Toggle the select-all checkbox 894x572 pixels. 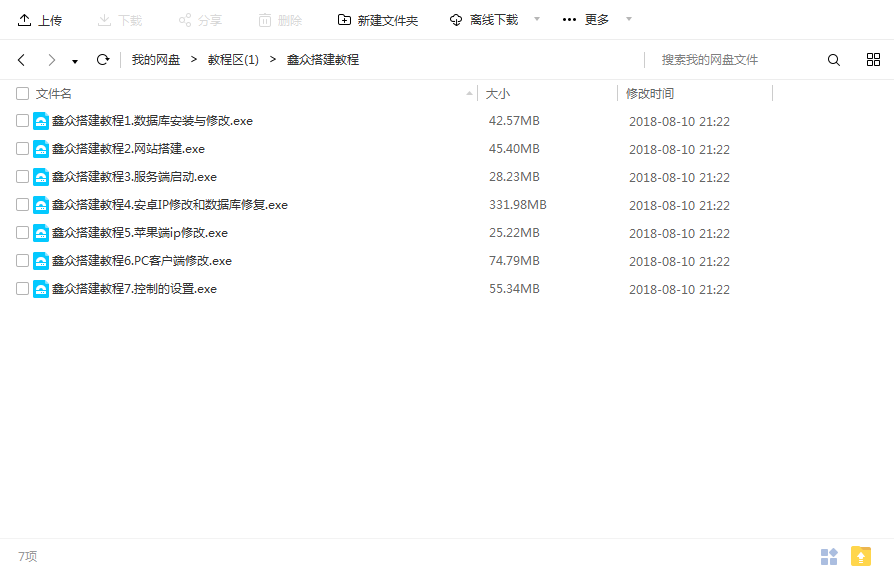coord(22,94)
